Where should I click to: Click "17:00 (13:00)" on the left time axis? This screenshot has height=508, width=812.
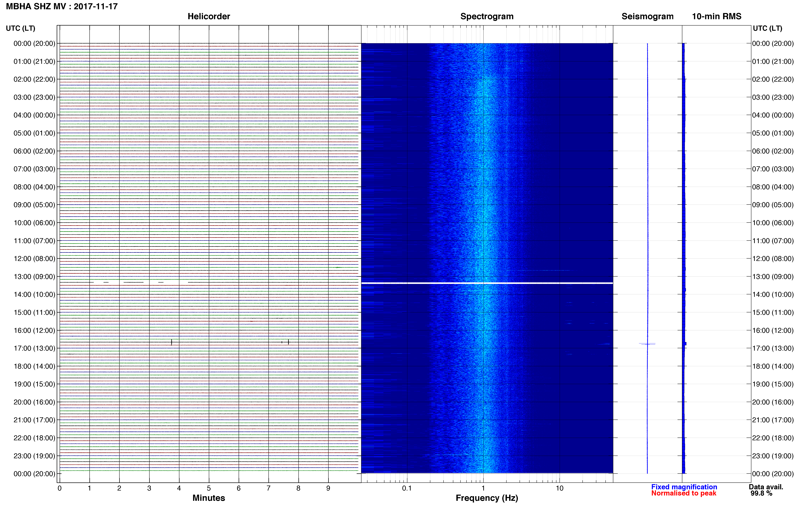pyautogui.click(x=34, y=348)
